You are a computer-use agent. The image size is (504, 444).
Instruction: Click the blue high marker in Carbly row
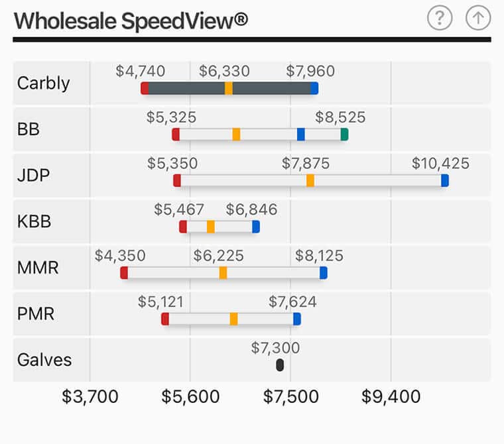(314, 88)
